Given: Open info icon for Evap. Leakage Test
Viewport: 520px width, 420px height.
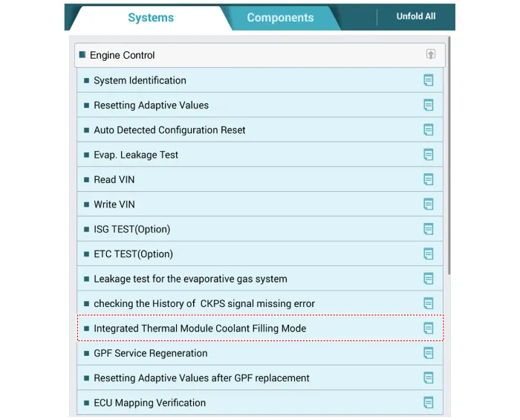Looking at the screenshot, I should [x=428, y=155].
